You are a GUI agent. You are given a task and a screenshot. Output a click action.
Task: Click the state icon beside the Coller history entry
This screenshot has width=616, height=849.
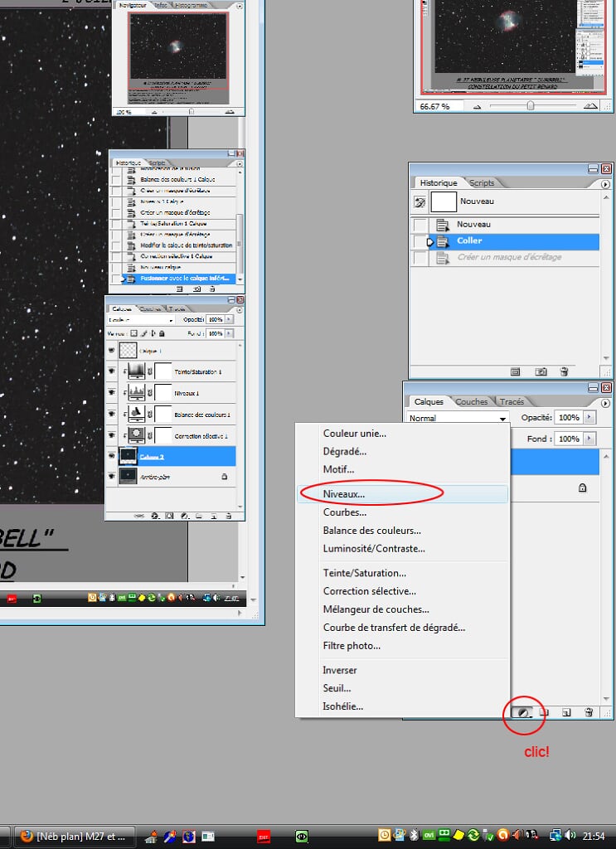point(442,241)
